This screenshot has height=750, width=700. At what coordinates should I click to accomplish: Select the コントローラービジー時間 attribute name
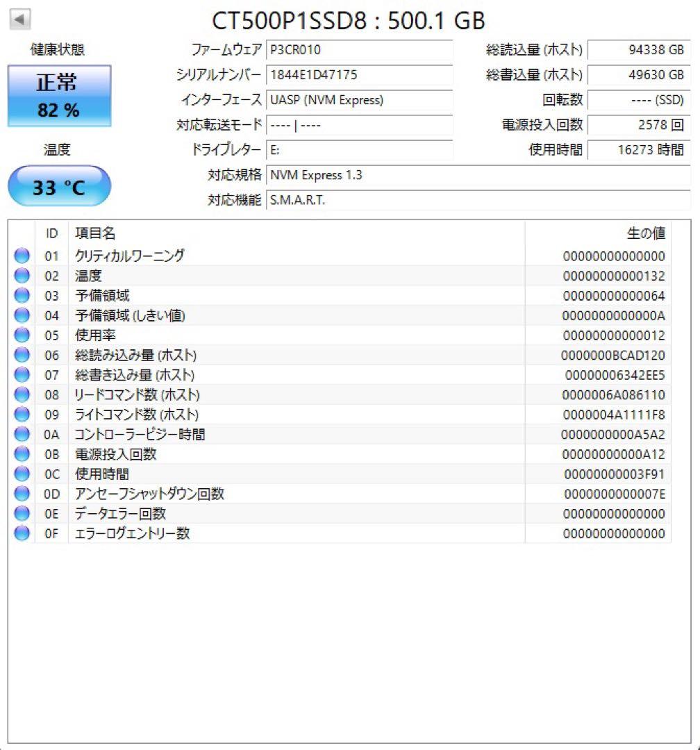pyautogui.click(x=140, y=434)
